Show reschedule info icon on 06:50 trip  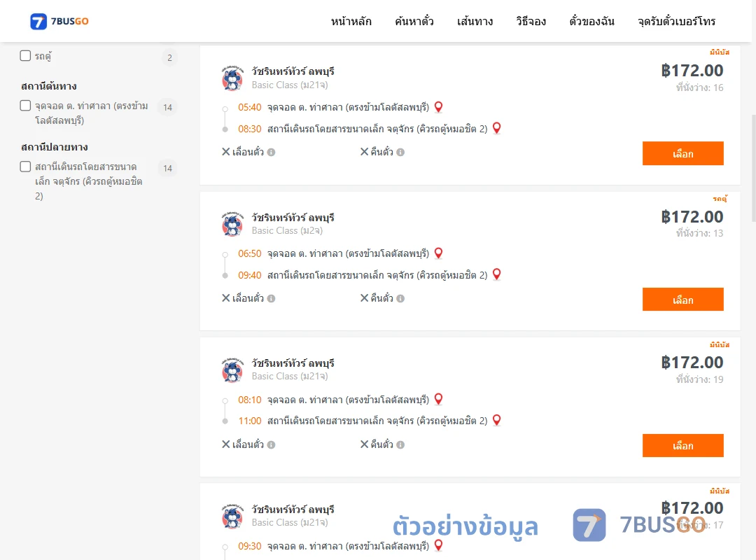[x=272, y=299]
